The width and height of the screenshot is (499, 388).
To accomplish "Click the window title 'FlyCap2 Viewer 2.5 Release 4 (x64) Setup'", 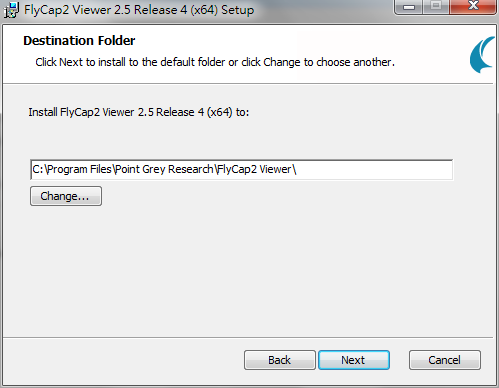I will 139,10.
